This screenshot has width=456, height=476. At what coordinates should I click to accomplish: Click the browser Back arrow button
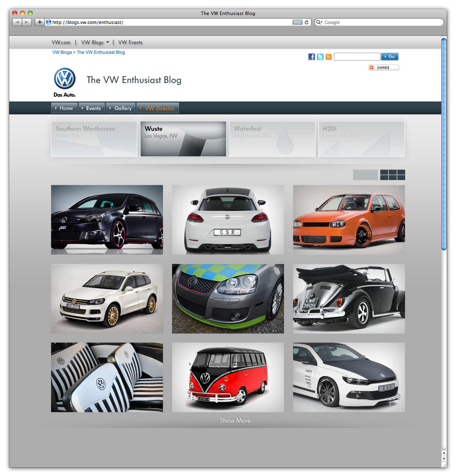[17, 22]
